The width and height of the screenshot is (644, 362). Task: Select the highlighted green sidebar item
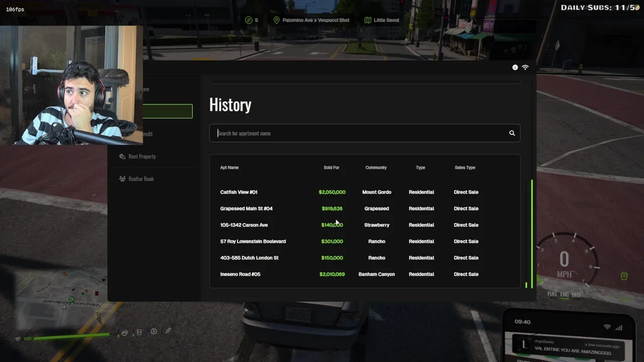pos(168,111)
